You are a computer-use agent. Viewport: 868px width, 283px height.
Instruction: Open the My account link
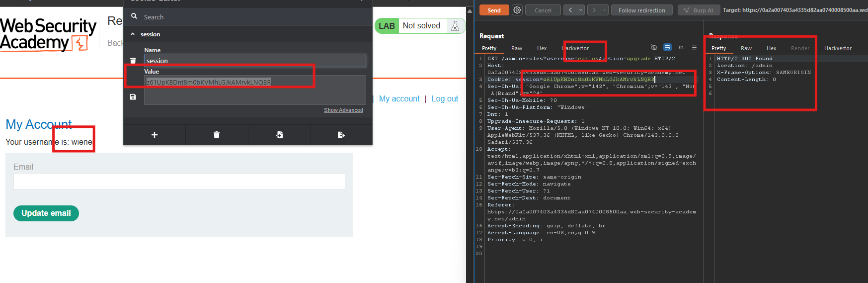pyautogui.click(x=399, y=99)
